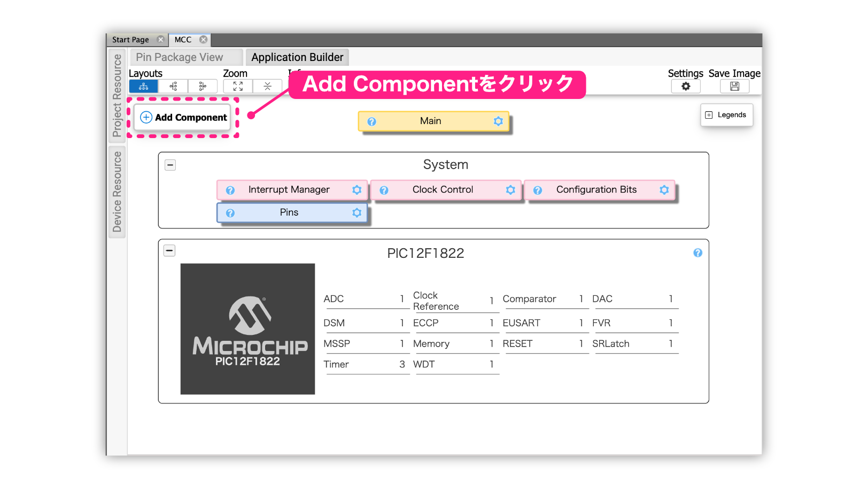Expand the Legends panel

click(726, 115)
